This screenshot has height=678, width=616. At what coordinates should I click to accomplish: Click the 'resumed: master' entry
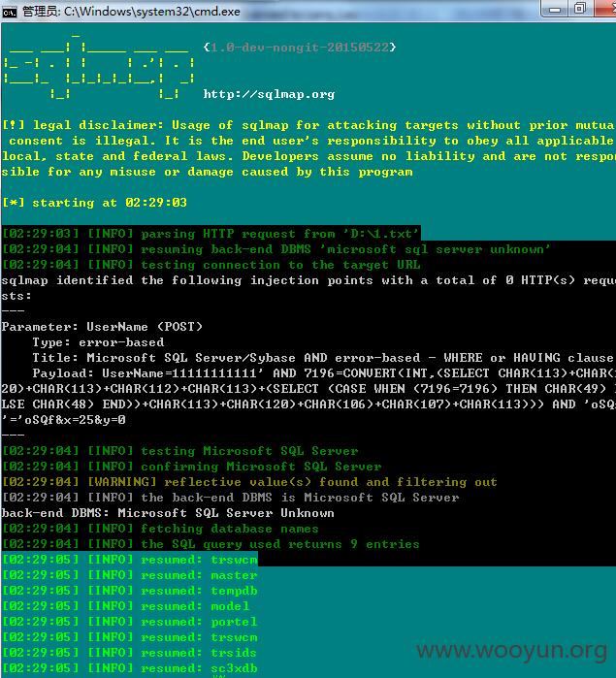coord(130,575)
